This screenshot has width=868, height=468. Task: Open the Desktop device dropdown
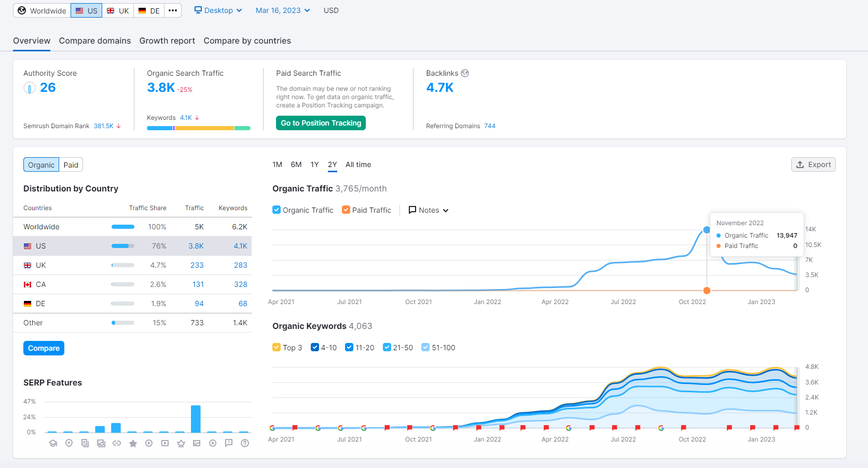click(x=218, y=10)
